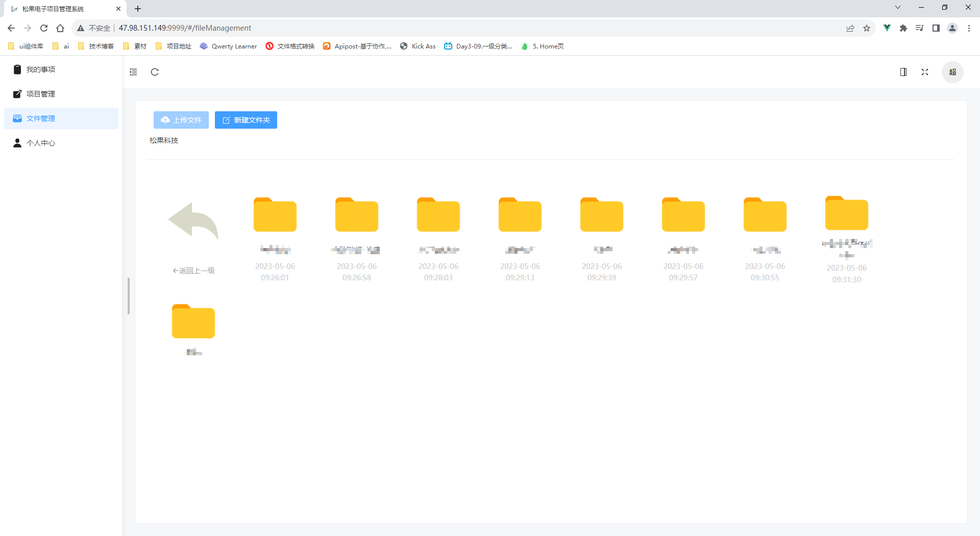
Task: Bookmark this page with star icon
Action: (867, 28)
